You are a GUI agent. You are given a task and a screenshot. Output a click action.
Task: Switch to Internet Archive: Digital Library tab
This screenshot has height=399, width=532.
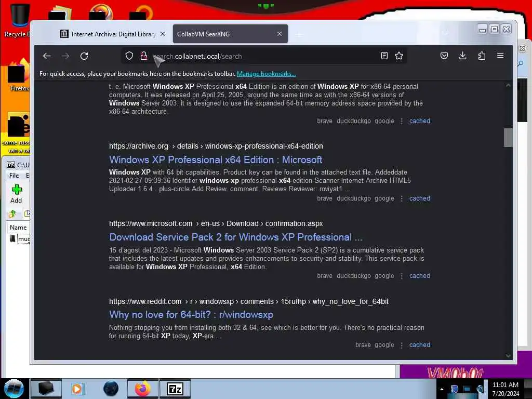click(113, 34)
